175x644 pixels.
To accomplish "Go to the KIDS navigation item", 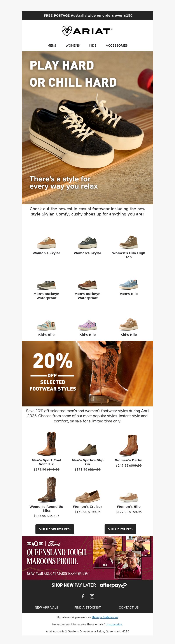I will pos(93,45).
